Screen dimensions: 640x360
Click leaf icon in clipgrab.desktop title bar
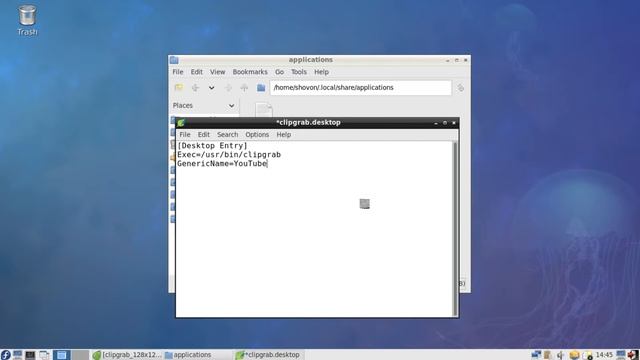181,122
